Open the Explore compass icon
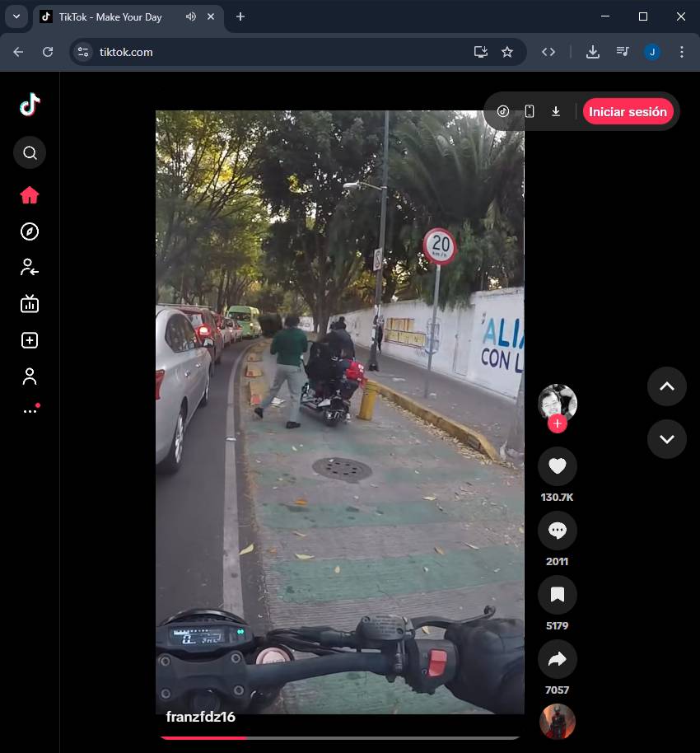Image resolution: width=700 pixels, height=753 pixels. 30,232
